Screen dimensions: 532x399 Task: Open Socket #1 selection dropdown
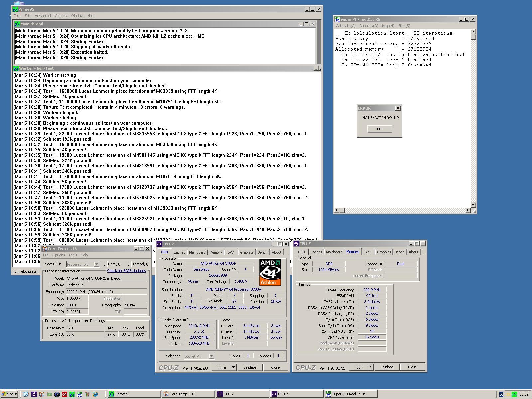click(x=199, y=356)
